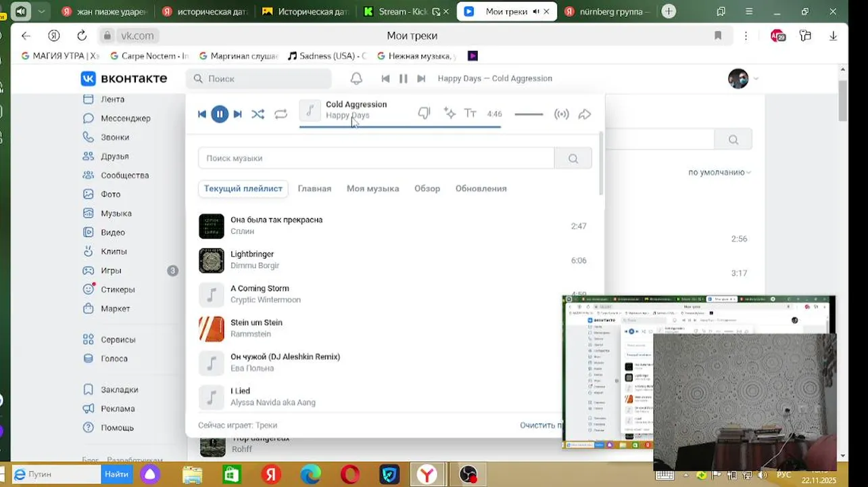Expand the profile avatar menu chevron
868x487 pixels.
click(756, 78)
